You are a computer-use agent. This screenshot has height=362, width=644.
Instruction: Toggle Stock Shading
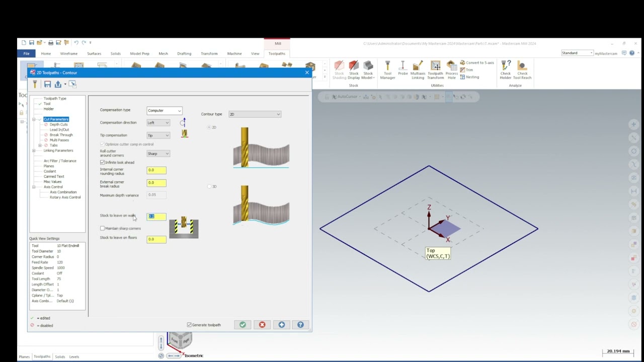coord(339,70)
